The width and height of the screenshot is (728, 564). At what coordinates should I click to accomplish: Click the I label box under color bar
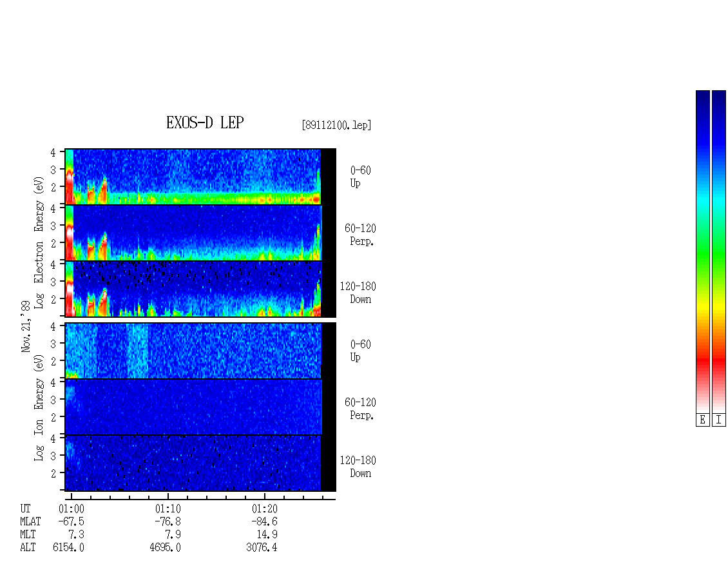pyautogui.click(x=719, y=420)
